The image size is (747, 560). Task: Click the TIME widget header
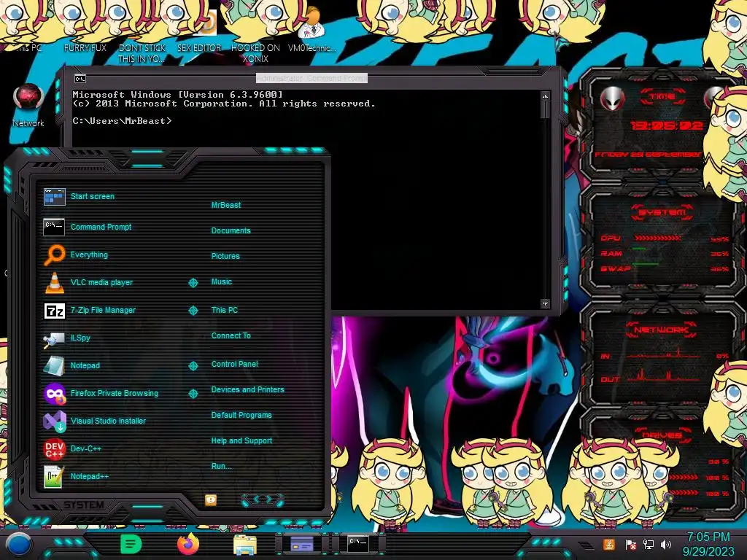pyautogui.click(x=662, y=97)
